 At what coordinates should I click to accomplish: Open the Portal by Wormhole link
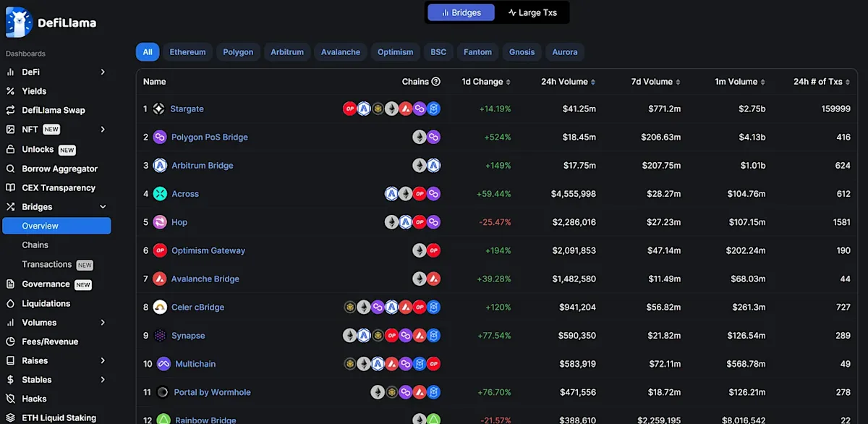pos(212,392)
